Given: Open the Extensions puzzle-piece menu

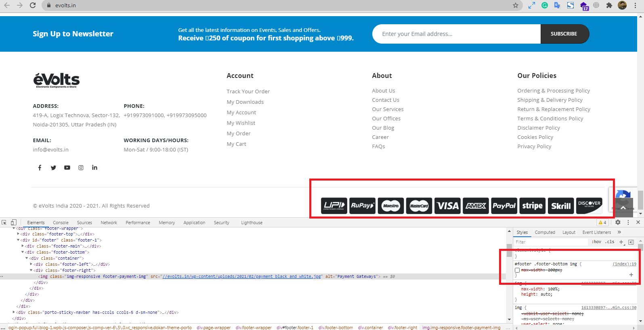Looking at the screenshot, I should [609, 5].
